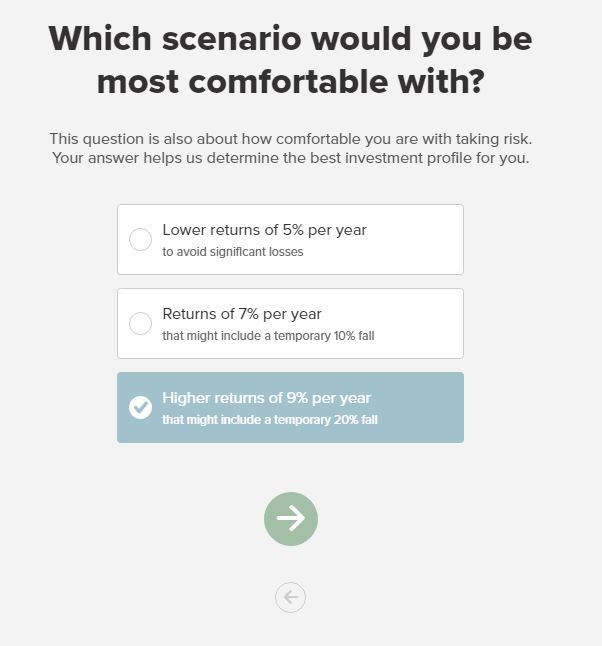602x646 pixels.
Task: Proceed to next question with the right arrow
Action: (x=290, y=519)
